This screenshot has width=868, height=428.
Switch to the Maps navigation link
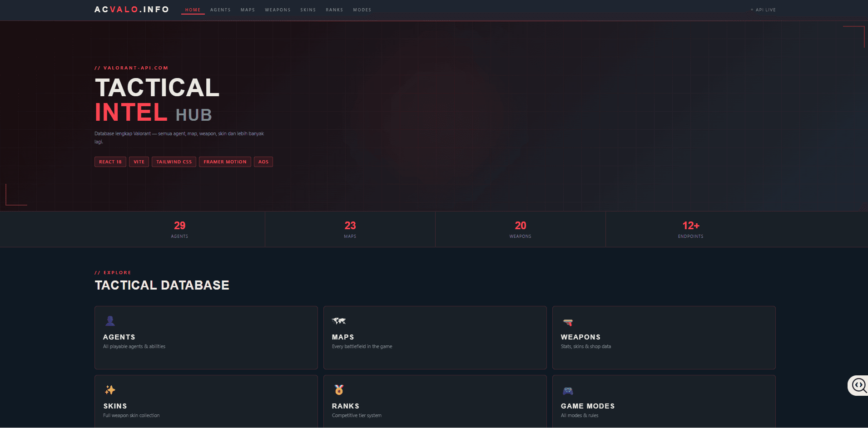(x=248, y=10)
